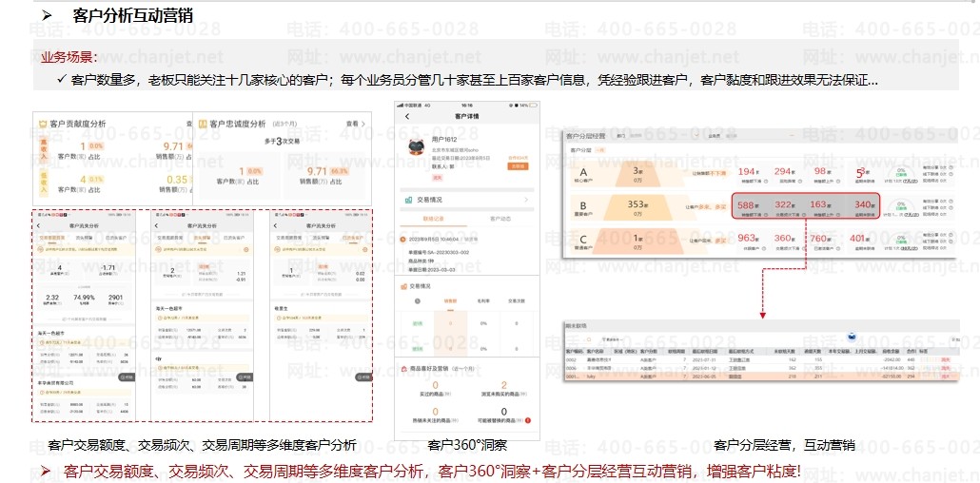
Task: Click the 用户1612 name
Action: (x=443, y=140)
